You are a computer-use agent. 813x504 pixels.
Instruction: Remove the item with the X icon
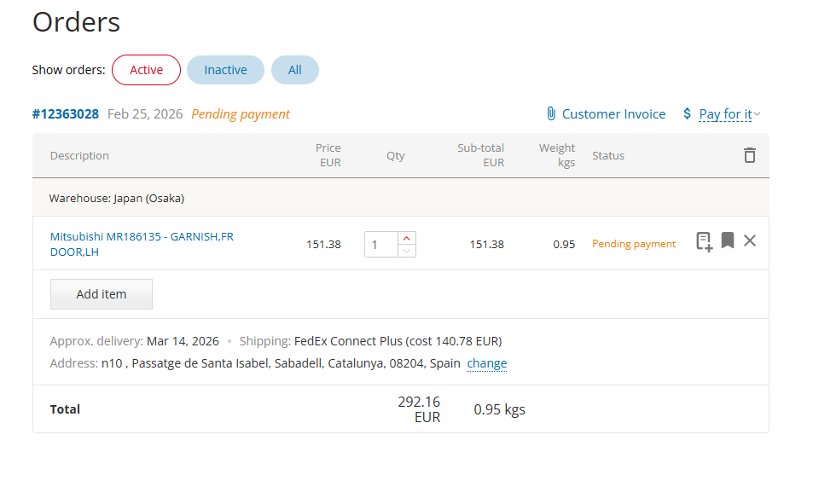tap(750, 241)
